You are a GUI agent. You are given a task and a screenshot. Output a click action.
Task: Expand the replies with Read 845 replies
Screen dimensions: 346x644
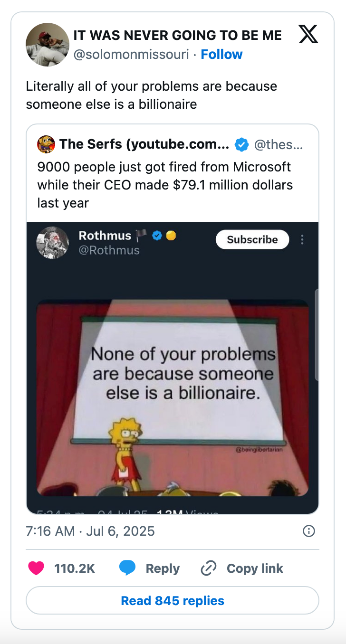click(173, 600)
